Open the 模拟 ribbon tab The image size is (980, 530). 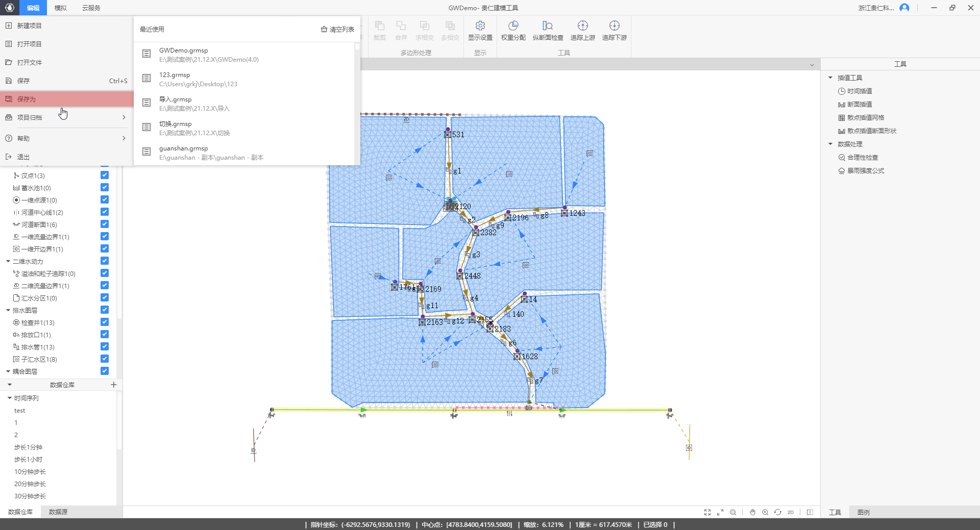click(61, 8)
